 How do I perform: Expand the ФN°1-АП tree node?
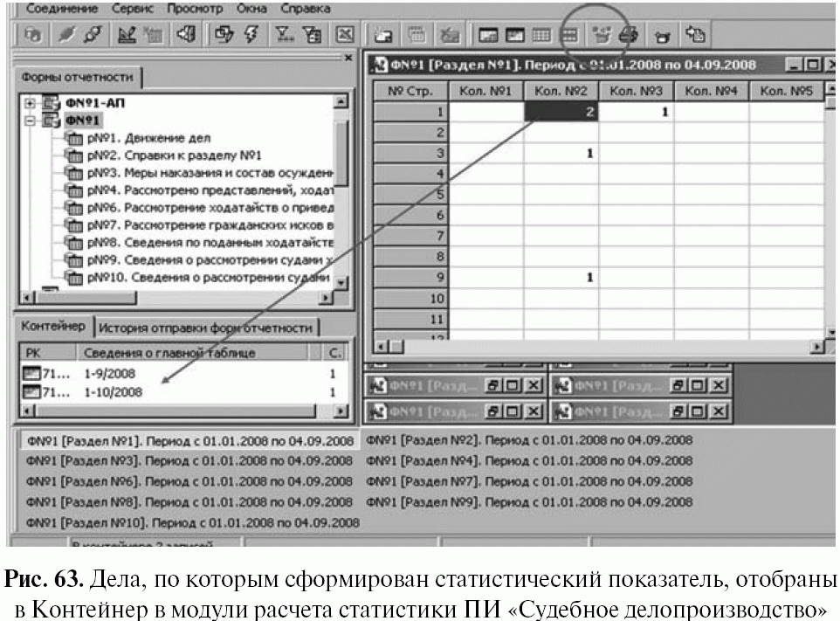tap(30, 103)
